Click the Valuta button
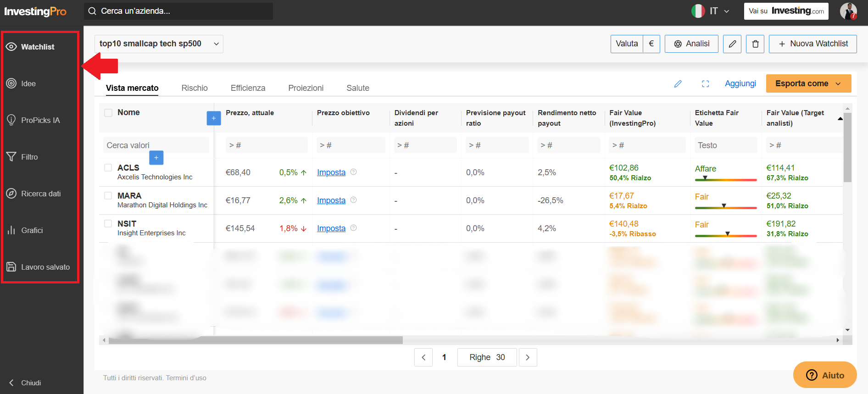868x394 pixels. [627, 44]
